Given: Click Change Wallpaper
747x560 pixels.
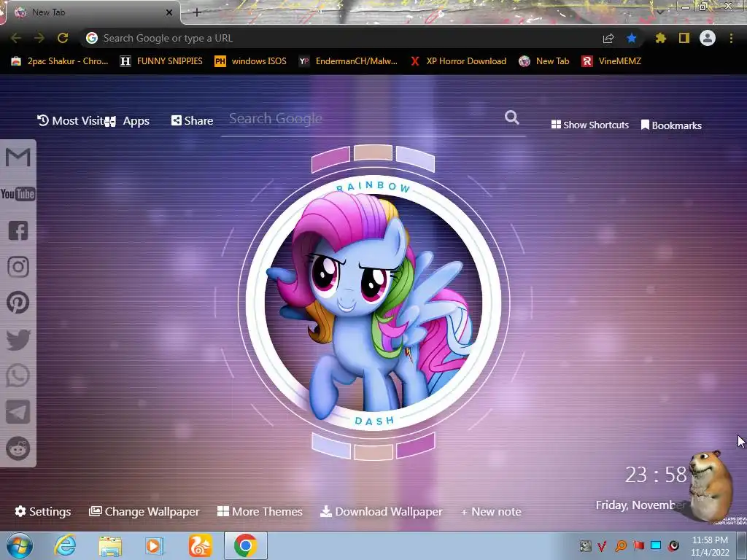Looking at the screenshot, I should (144, 511).
